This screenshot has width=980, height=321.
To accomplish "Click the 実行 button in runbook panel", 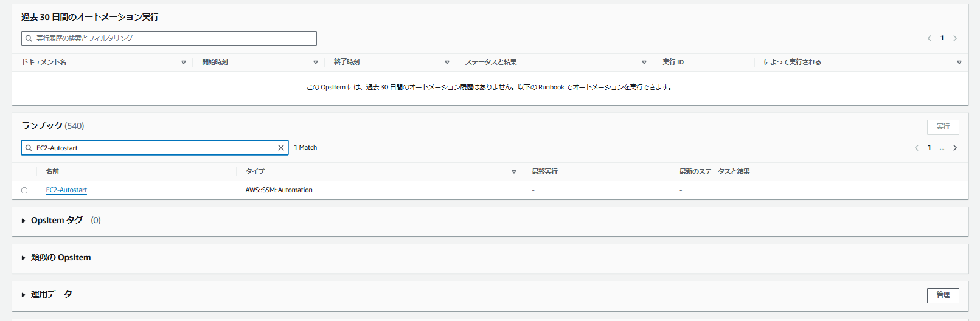I will tap(943, 126).
